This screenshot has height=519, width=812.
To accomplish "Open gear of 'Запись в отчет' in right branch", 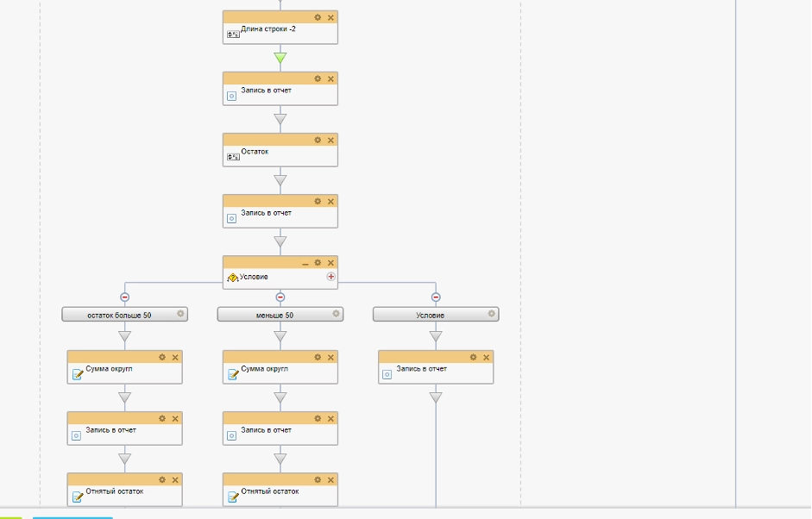I will coord(473,357).
